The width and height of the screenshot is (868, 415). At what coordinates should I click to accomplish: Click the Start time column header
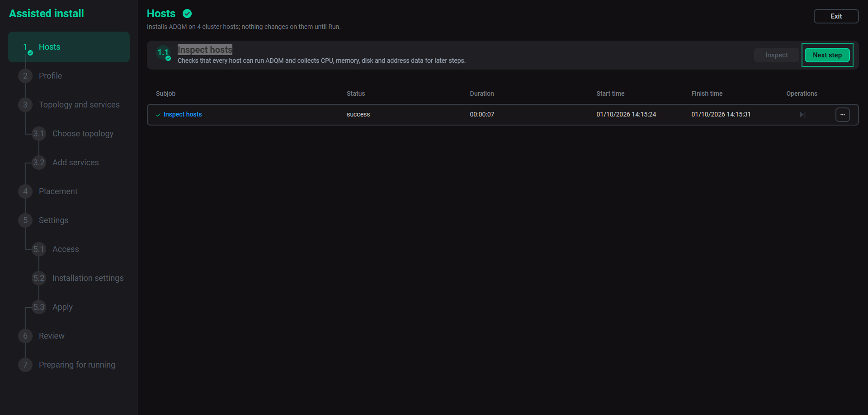[x=610, y=93]
